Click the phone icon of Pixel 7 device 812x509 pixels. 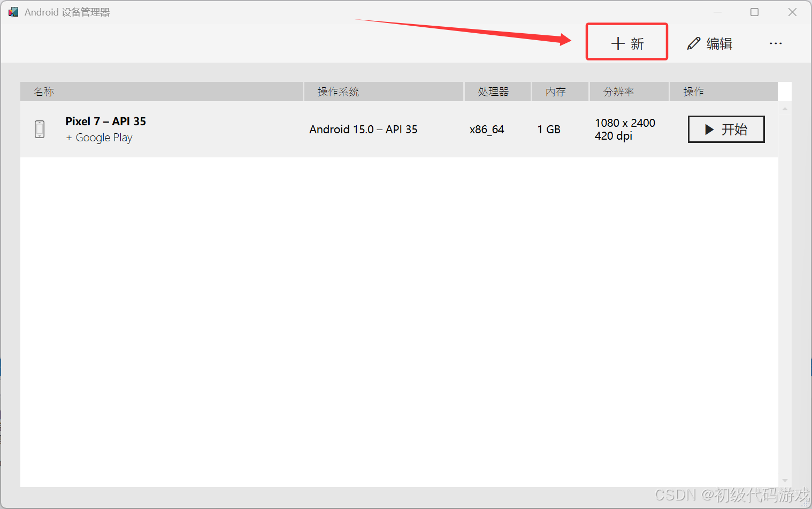[40, 129]
